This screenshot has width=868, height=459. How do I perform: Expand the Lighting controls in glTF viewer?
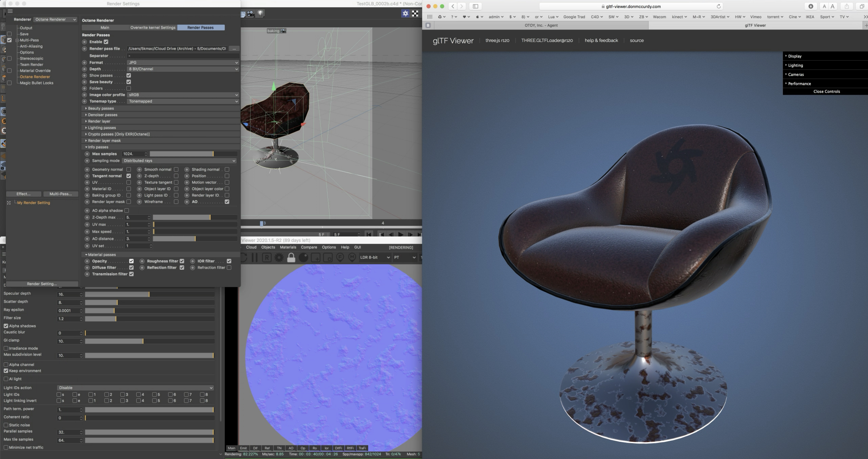[x=795, y=66]
